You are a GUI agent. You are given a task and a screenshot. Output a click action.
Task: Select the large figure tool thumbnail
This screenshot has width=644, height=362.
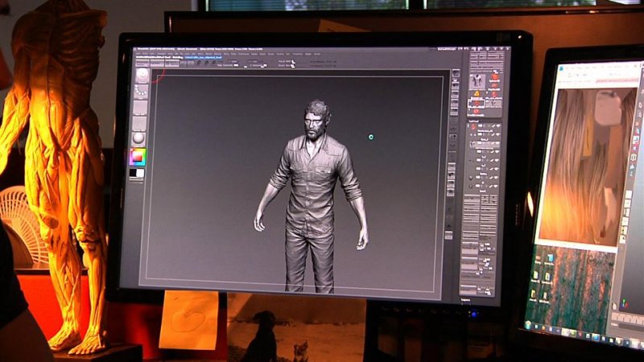click(x=477, y=81)
